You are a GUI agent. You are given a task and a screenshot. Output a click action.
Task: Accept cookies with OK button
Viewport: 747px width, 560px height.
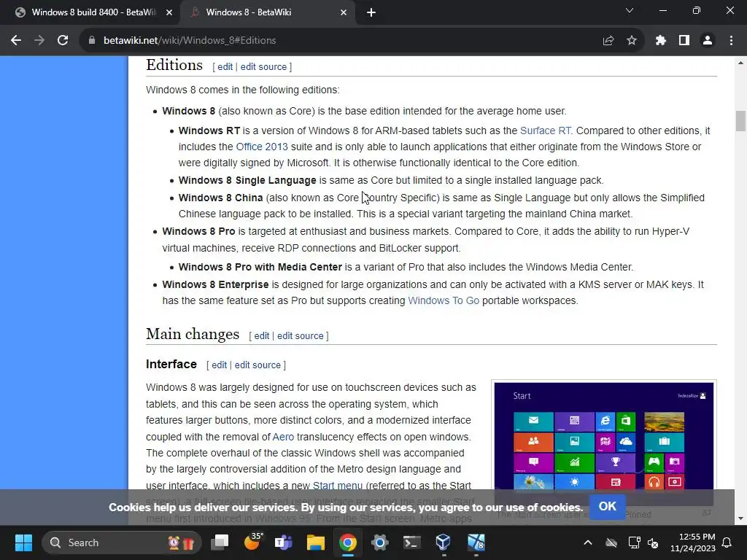coord(608,506)
